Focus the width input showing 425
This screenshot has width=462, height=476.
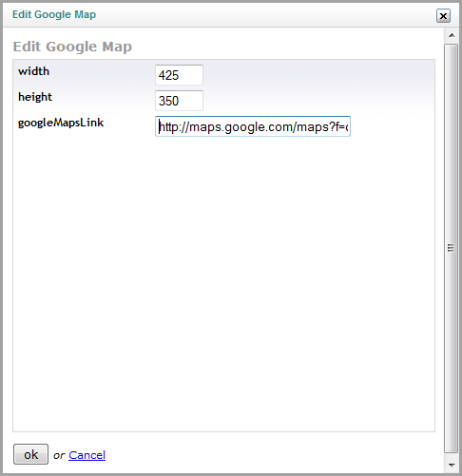pyautogui.click(x=179, y=75)
